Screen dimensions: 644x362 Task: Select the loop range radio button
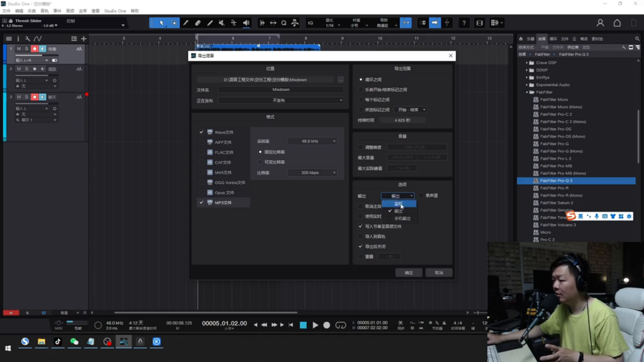361,80
